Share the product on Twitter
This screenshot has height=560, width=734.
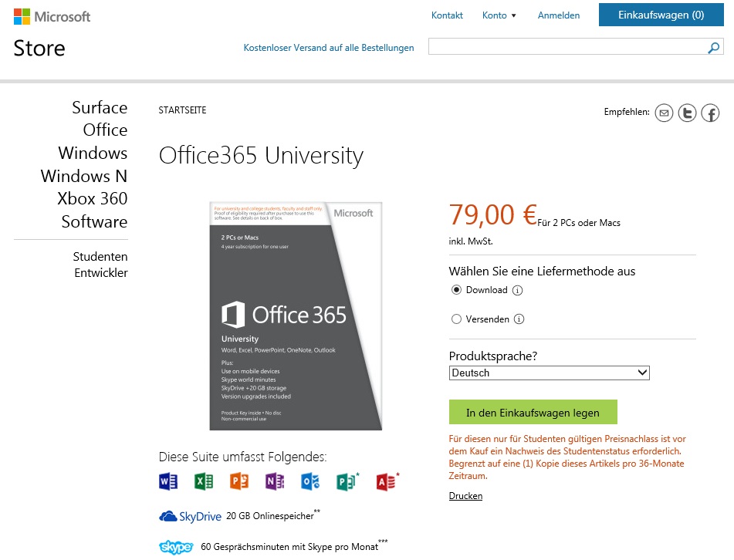tap(687, 113)
